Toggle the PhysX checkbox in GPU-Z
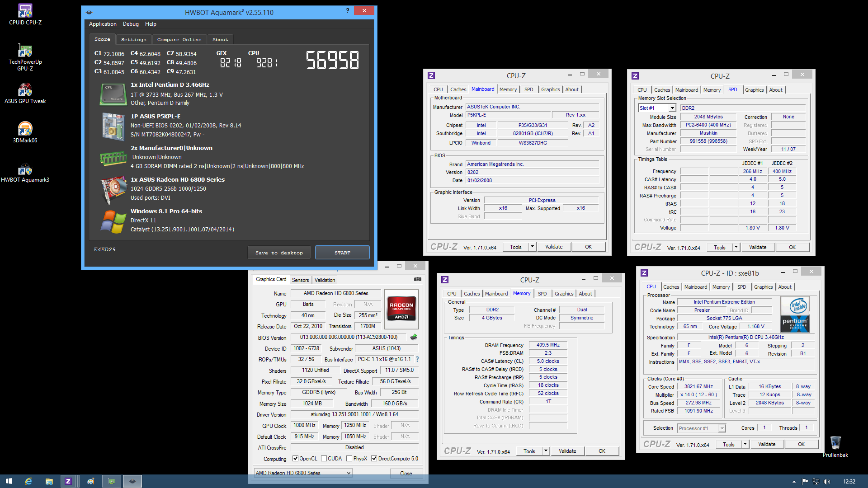 pyautogui.click(x=349, y=458)
